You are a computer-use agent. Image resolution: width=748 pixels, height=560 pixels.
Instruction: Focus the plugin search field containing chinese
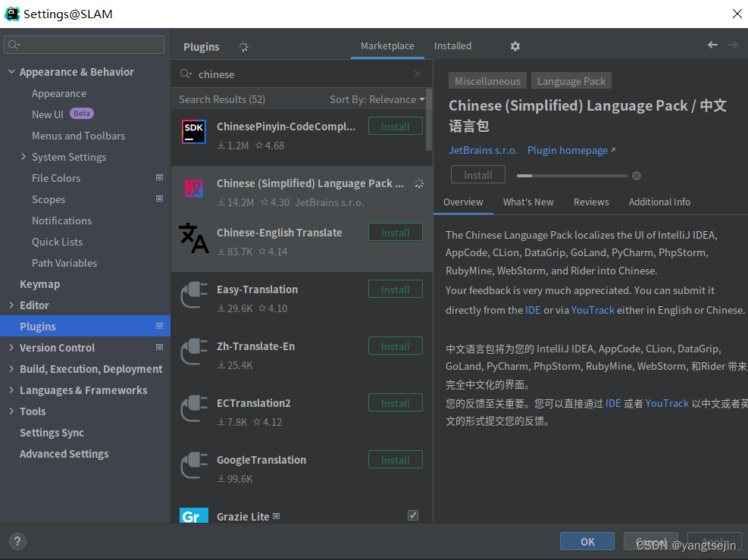(301, 74)
